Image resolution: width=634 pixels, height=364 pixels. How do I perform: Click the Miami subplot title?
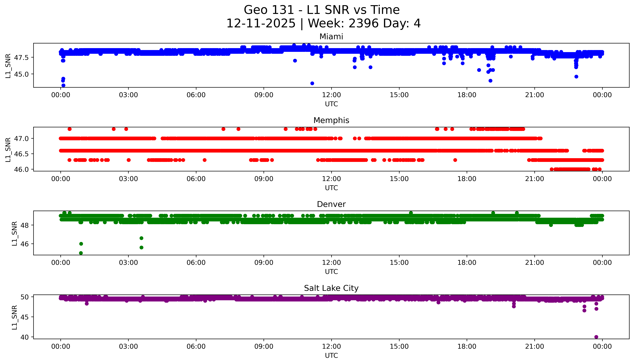331,37
